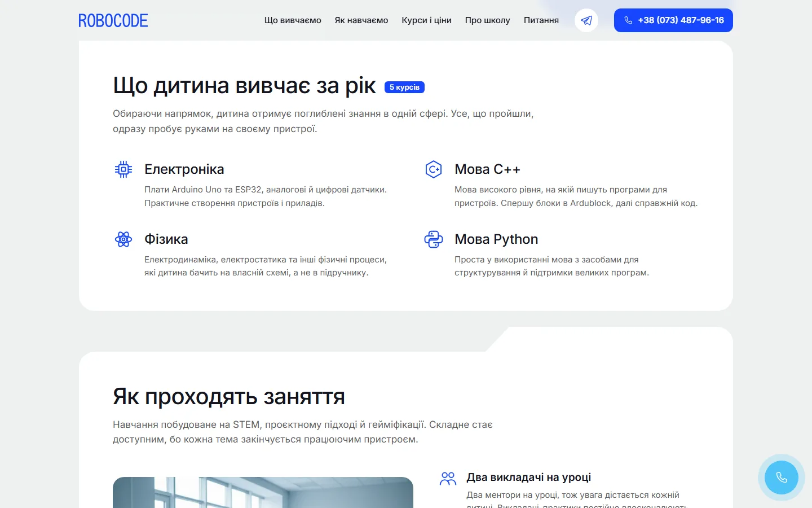Click text starting Проста у використанні мова
The width and height of the screenshot is (812, 508).
[x=551, y=266]
